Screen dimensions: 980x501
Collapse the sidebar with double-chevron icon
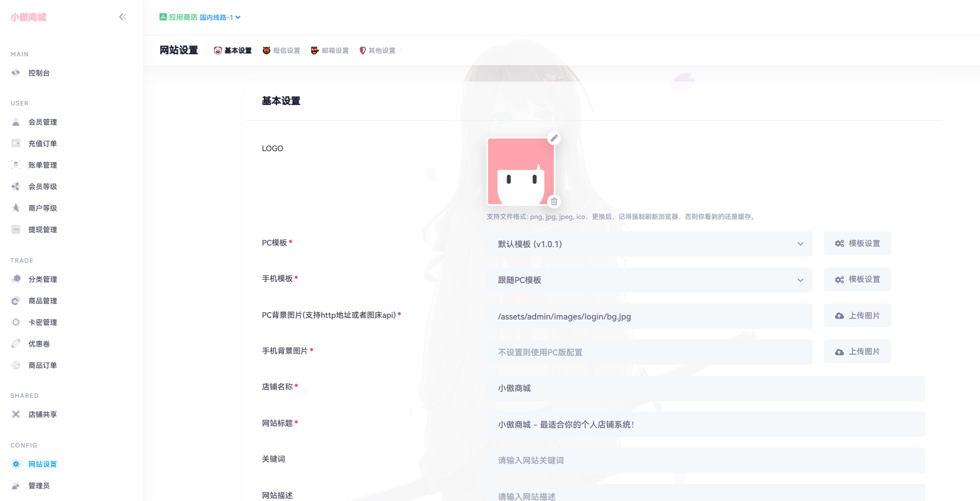tap(123, 17)
